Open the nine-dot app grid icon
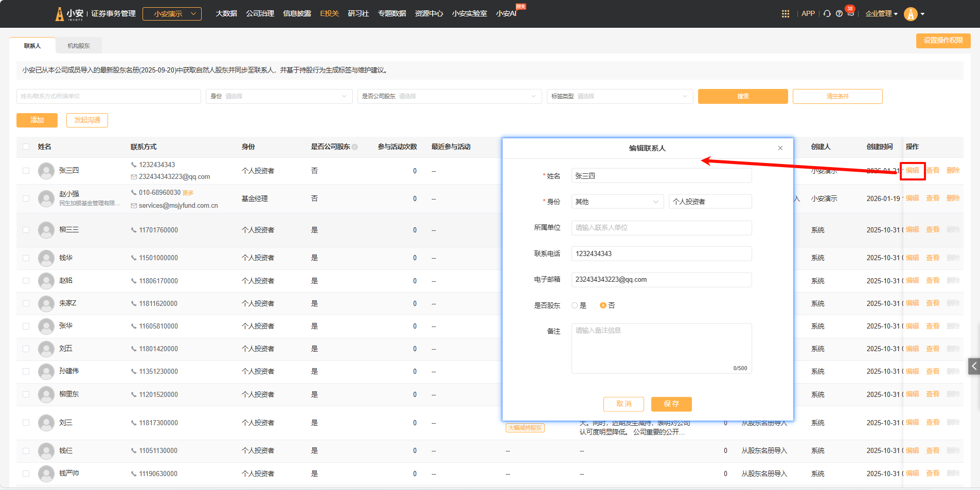The width and height of the screenshot is (980, 490). [785, 14]
